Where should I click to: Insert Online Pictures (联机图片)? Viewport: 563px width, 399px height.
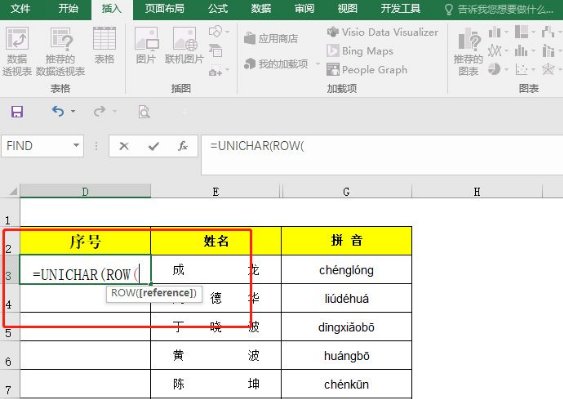coord(184,45)
